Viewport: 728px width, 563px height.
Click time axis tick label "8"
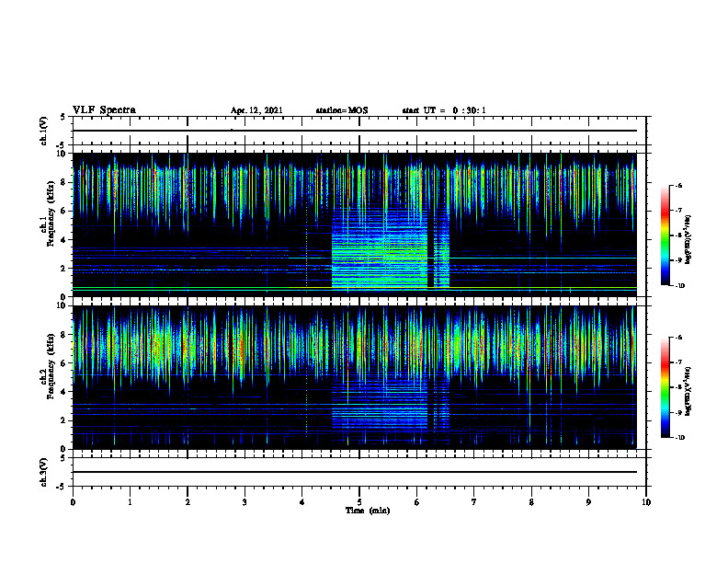(531, 502)
